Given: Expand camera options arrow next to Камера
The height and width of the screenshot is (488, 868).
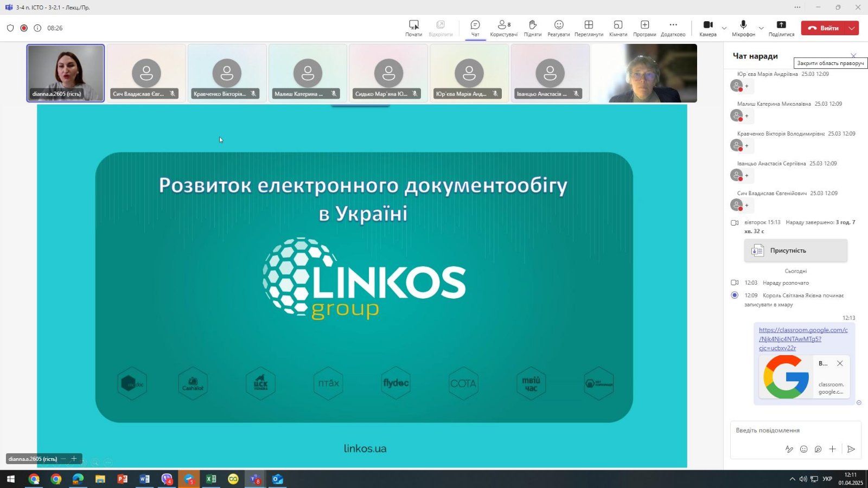Looking at the screenshot, I should tap(724, 28).
